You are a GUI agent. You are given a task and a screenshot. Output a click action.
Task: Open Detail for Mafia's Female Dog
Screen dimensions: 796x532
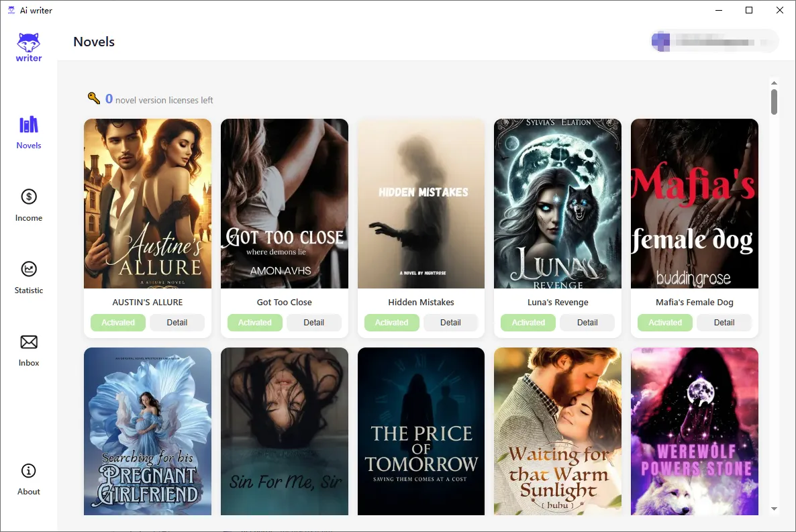[724, 322]
